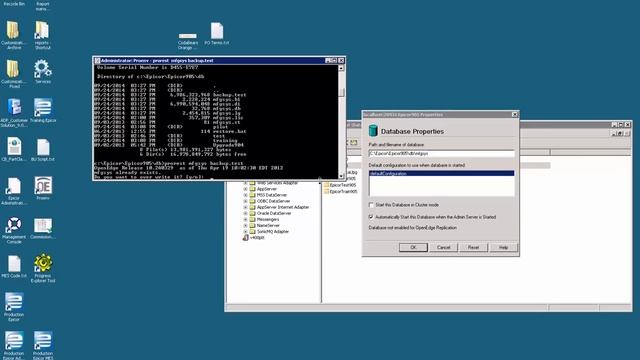Select the EpicorTrain905 database folder
640x360 pixels.
coord(340,191)
